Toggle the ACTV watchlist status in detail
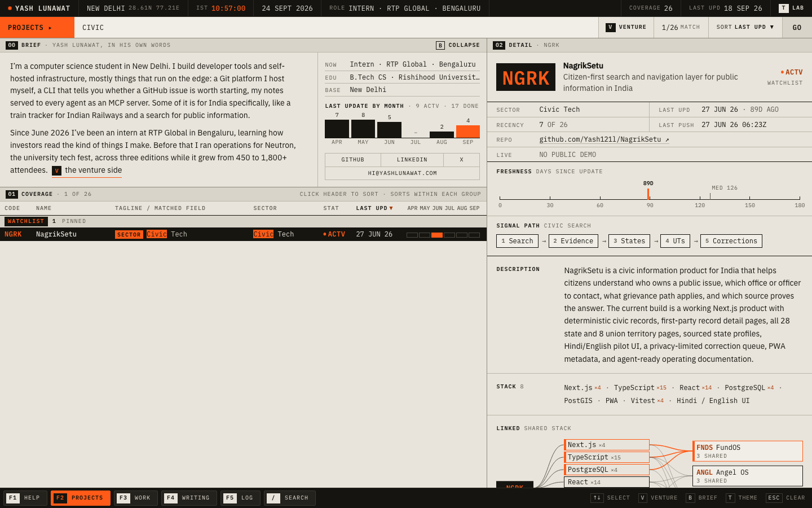Viewport: 812px width, 508px height. click(791, 72)
